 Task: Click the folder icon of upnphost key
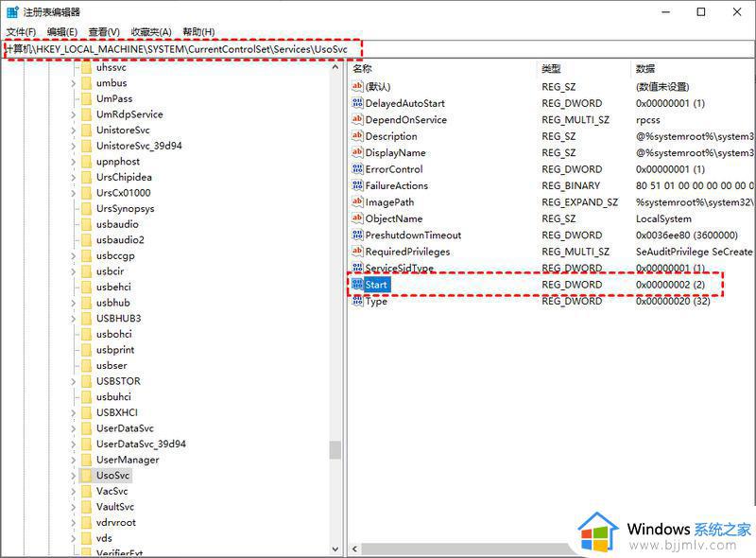(x=86, y=161)
